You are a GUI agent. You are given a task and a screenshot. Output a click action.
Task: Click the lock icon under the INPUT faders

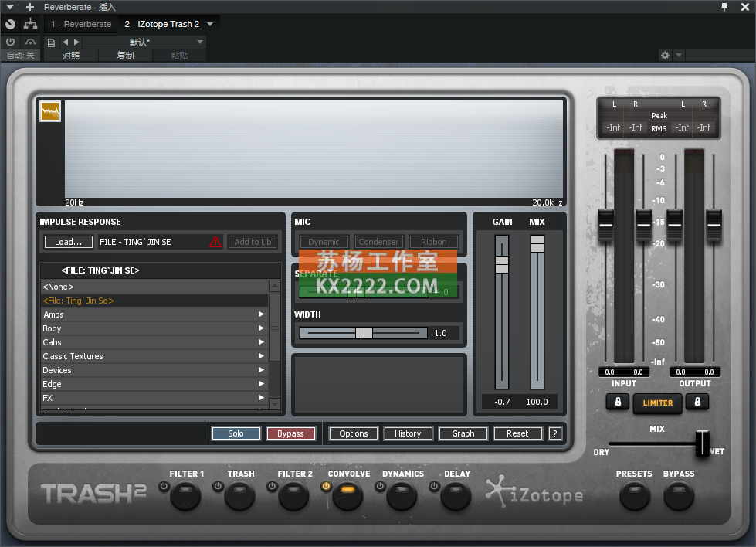618,402
